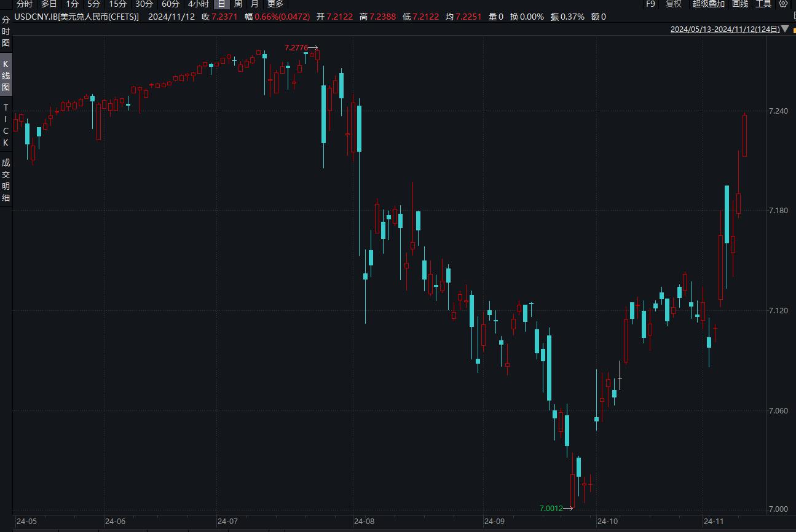Switch to the 月 monthly period

(254, 4)
